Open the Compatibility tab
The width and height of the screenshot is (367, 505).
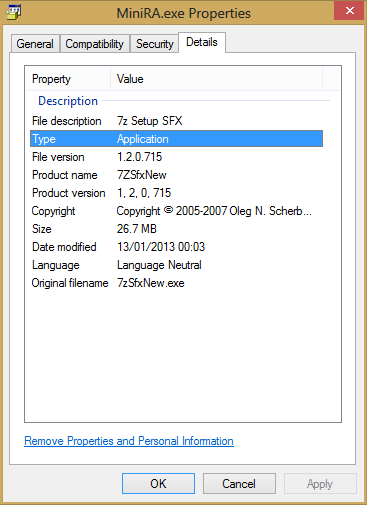point(95,44)
